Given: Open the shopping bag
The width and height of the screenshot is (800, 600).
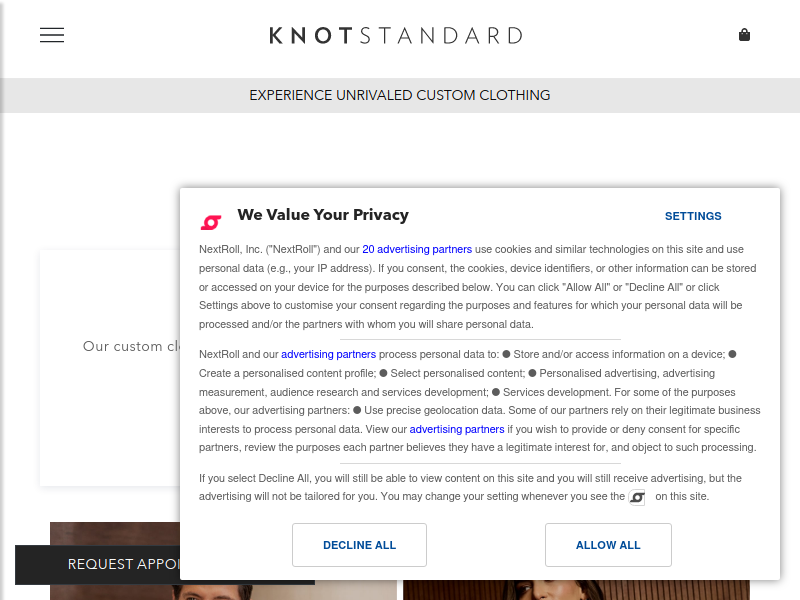Looking at the screenshot, I should tap(744, 35).
